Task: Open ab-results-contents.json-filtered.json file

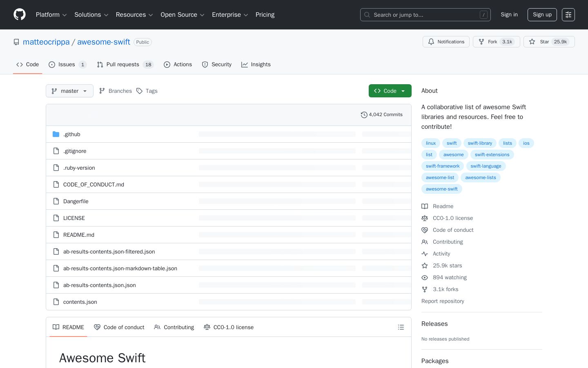Action: tap(109, 251)
